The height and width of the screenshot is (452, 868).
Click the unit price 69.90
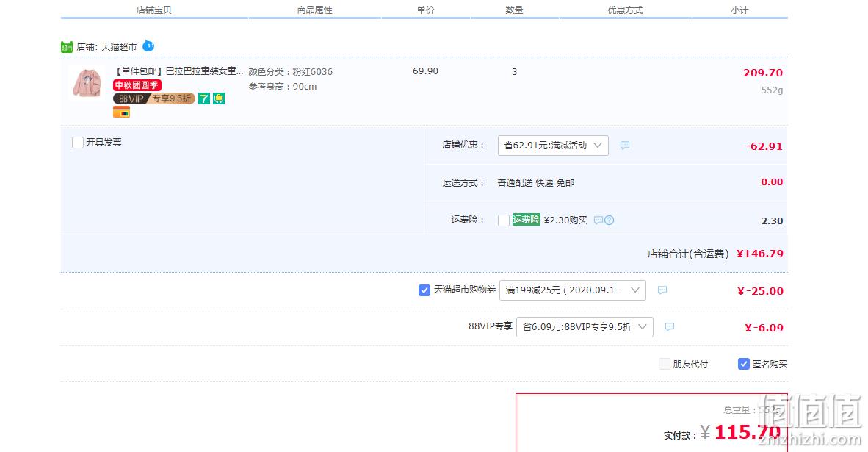point(425,71)
